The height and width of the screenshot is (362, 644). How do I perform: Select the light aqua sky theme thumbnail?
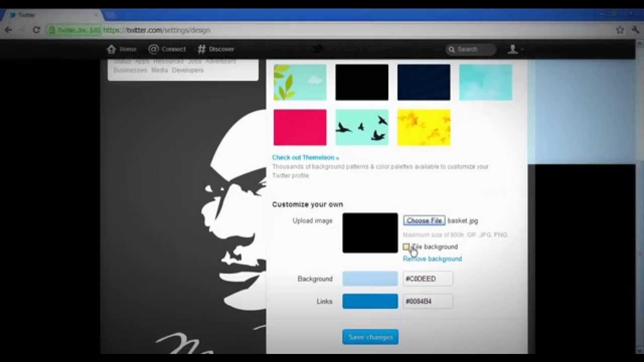click(486, 82)
